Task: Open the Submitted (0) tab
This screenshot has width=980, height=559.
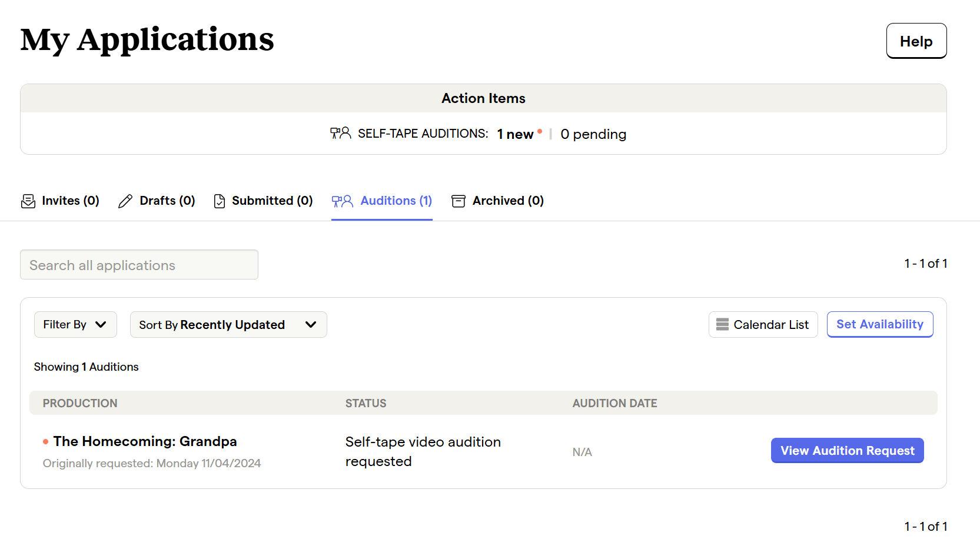Action: point(263,201)
